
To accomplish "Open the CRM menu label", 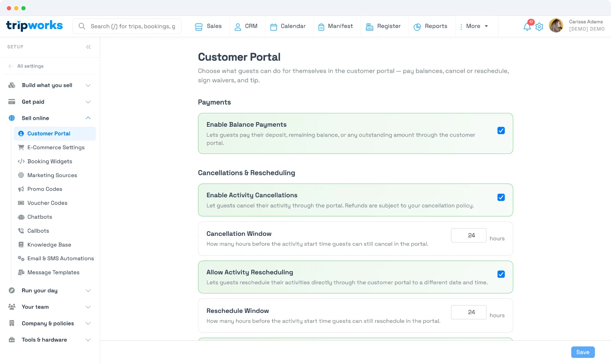I will pyautogui.click(x=251, y=26).
